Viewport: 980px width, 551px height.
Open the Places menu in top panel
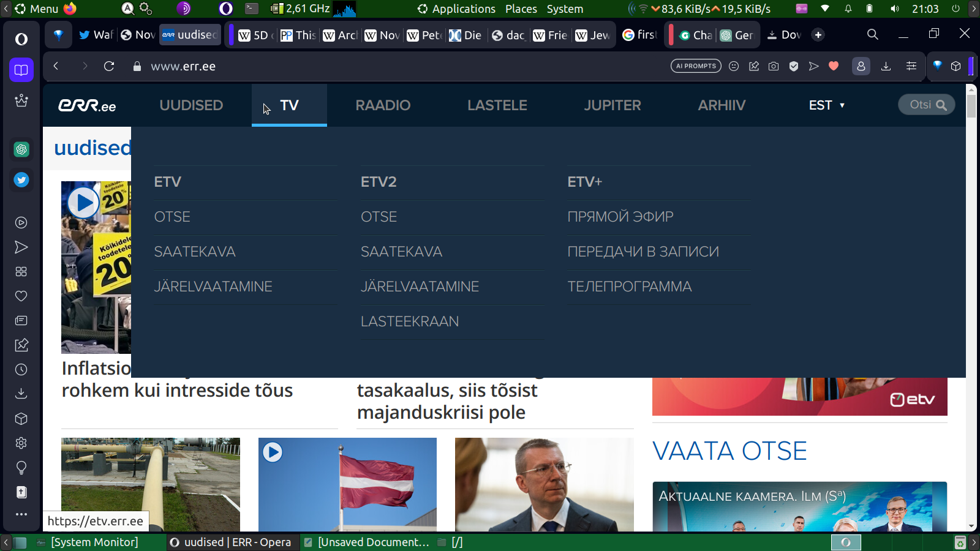coord(521,9)
